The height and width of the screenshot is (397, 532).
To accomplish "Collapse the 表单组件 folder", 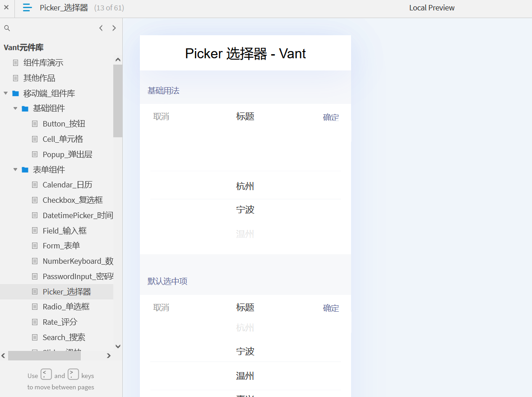I will [15, 169].
